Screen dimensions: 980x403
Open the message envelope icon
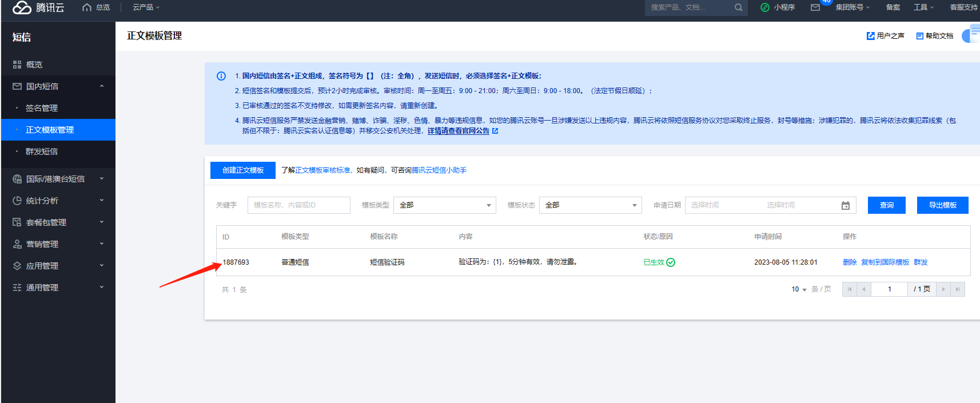click(x=815, y=7)
